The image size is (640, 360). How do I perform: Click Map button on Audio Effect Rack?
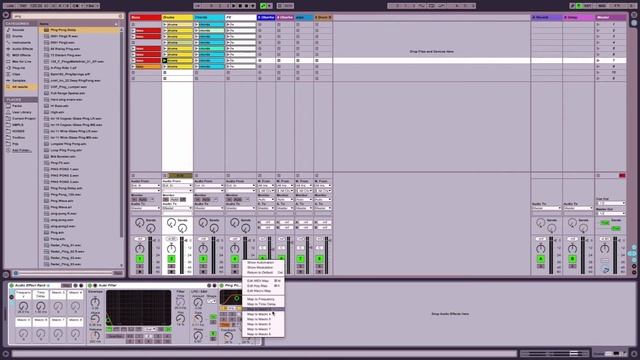(67, 285)
